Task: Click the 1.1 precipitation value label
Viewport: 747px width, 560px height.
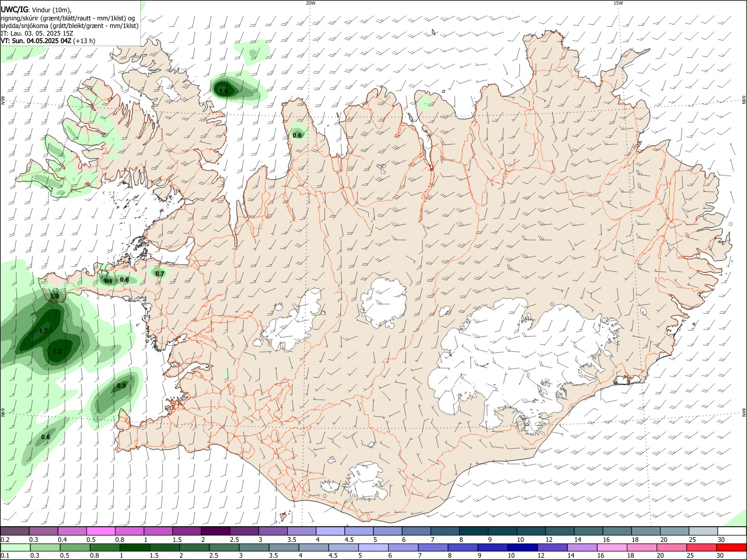Action: [108, 281]
